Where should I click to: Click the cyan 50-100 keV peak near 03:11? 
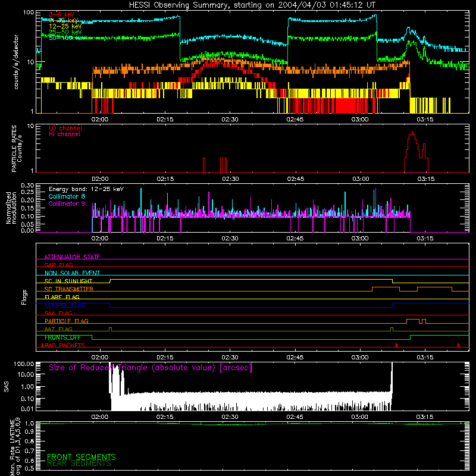(x=409, y=28)
